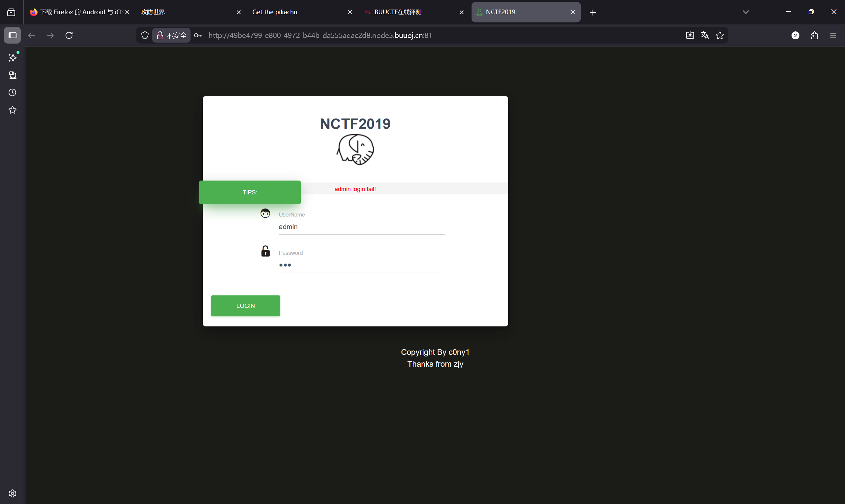845x504 pixels.
Task: Open the history clock sidebar icon
Action: coord(13,93)
